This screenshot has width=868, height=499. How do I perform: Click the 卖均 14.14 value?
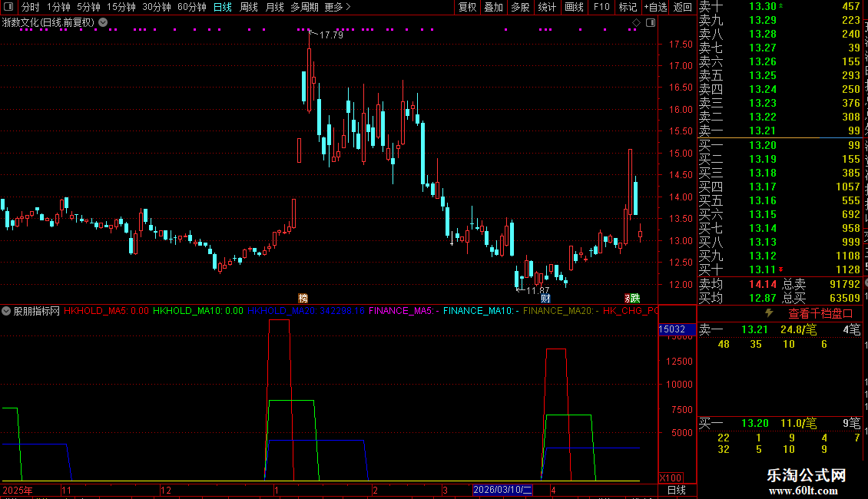763,284
